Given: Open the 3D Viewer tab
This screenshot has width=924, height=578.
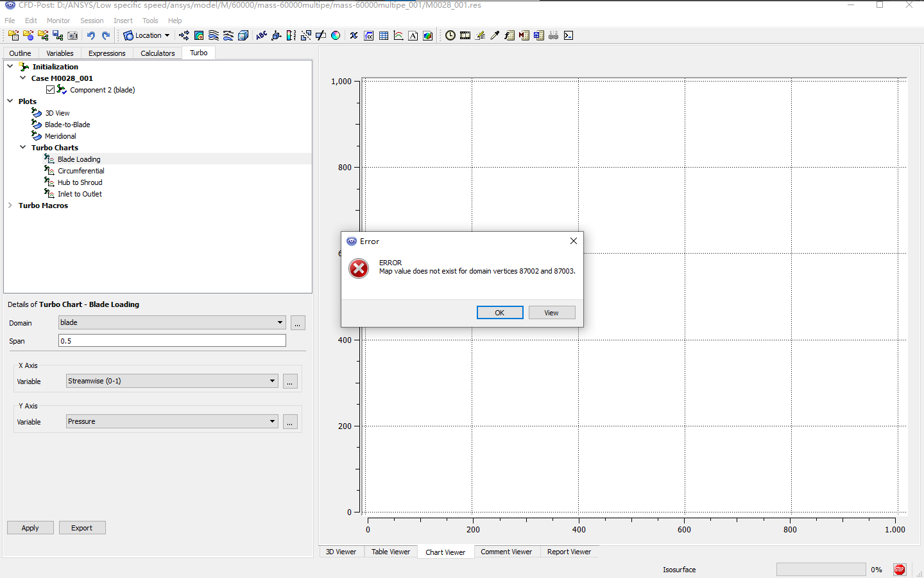Looking at the screenshot, I should (341, 552).
